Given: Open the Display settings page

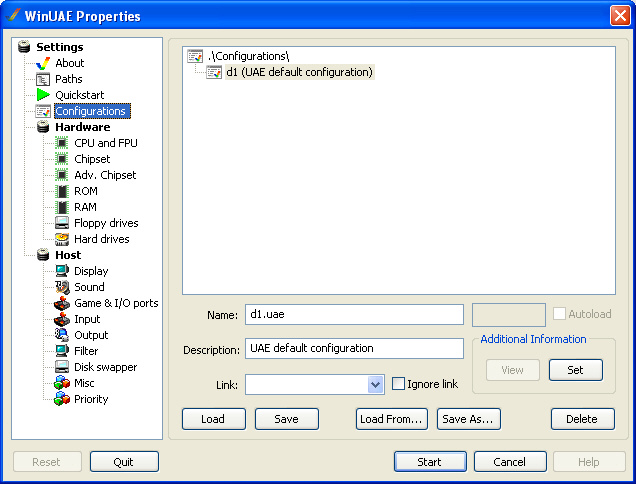Looking at the screenshot, I should tap(91, 271).
